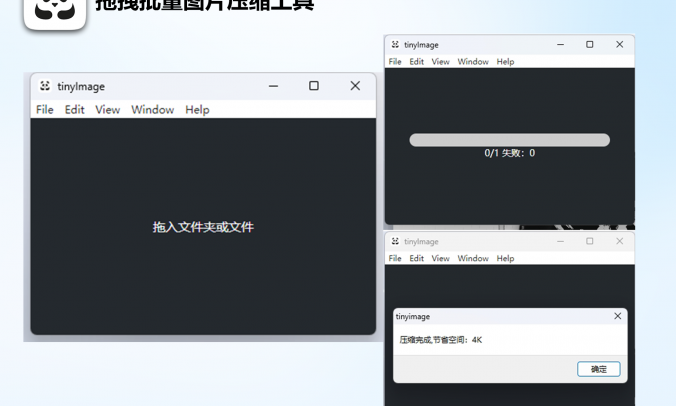Image resolution: width=676 pixels, height=406 pixels.
Task: Open Edit menu in progress-bar window
Action: [416, 62]
